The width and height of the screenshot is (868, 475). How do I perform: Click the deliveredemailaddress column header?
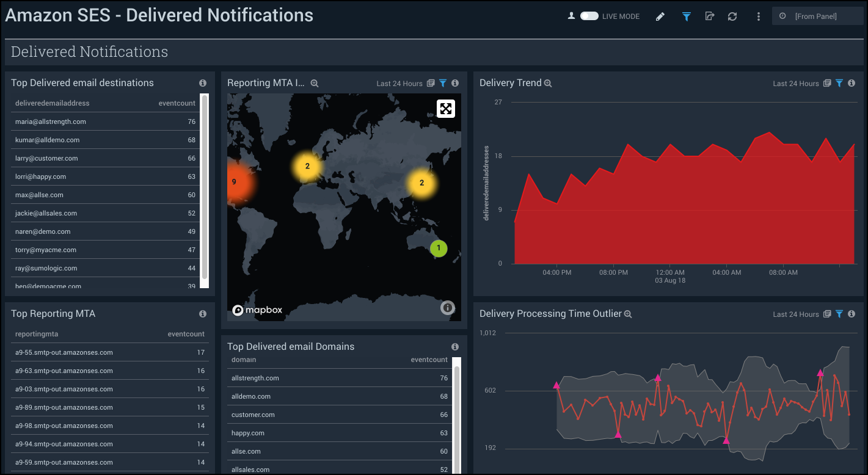tap(53, 103)
